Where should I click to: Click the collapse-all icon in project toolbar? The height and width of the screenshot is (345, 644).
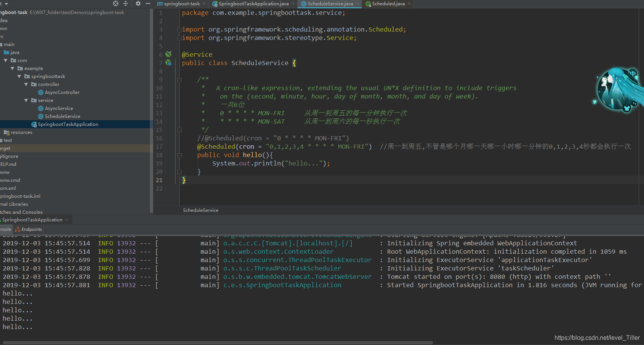click(126, 3)
